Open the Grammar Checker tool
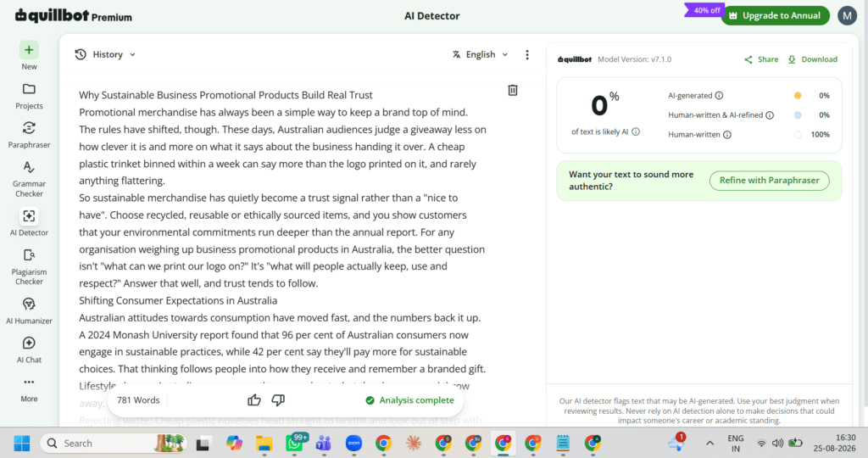This screenshot has height=458, width=868. point(29,167)
